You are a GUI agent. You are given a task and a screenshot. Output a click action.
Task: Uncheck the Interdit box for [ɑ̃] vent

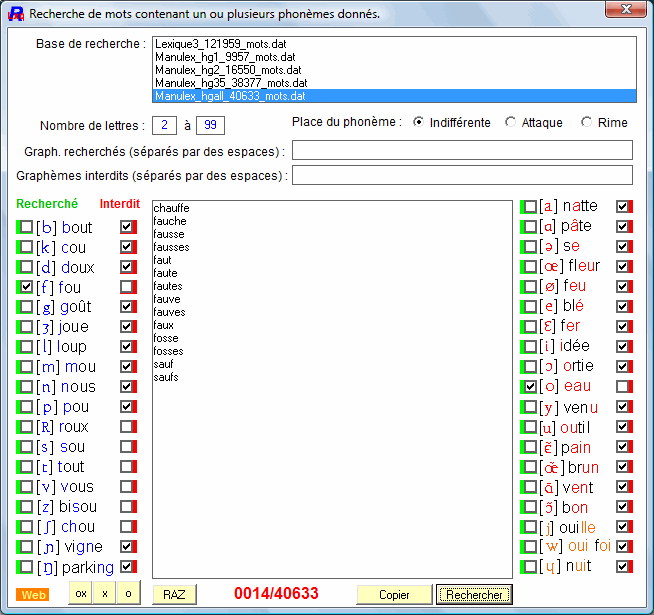(x=622, y=486)
